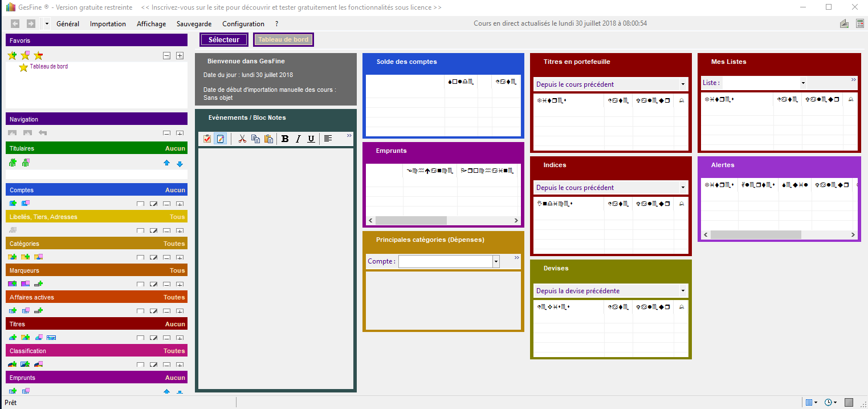Viewport: 868px width, 409px height.
Task: Toggle italic formatting in Bloc Notes
Action: pyautogui.click(x=298, y=139)
